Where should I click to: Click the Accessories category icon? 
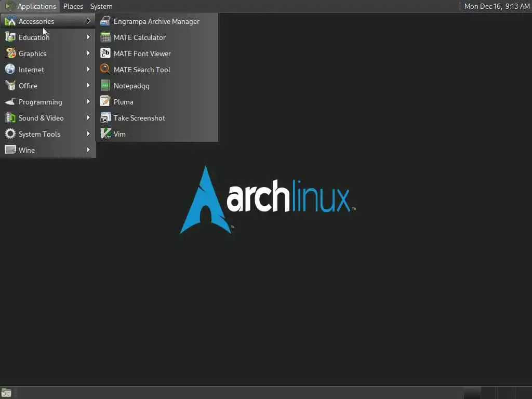tap(10, 21)
